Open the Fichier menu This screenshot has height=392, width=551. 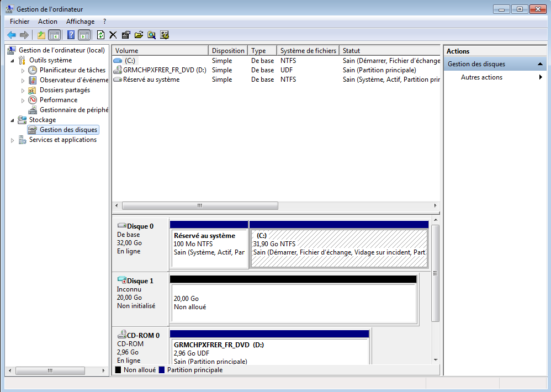point(19,22)
